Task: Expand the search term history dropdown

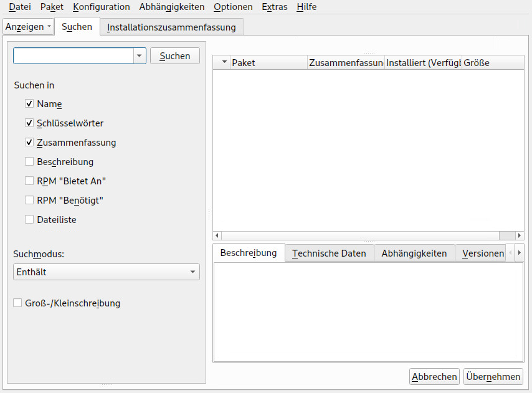Action: pyautogui.click(x=139, y=56)
